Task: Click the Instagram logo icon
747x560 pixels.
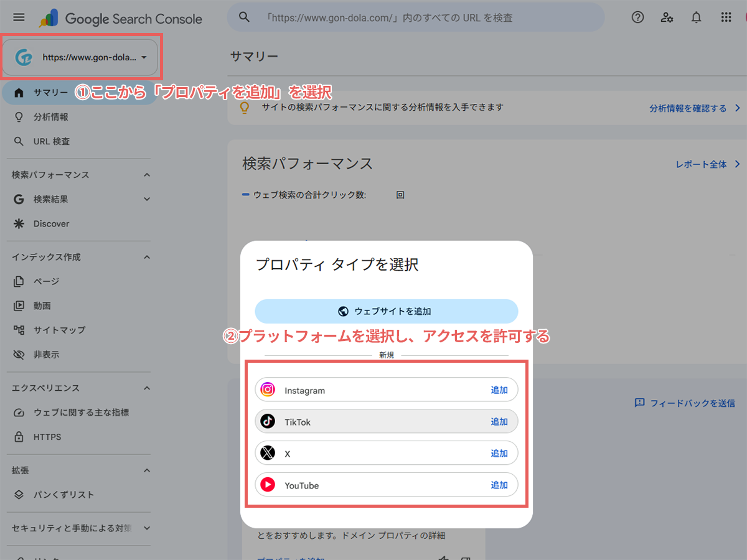Action: (x=268, y=390)
